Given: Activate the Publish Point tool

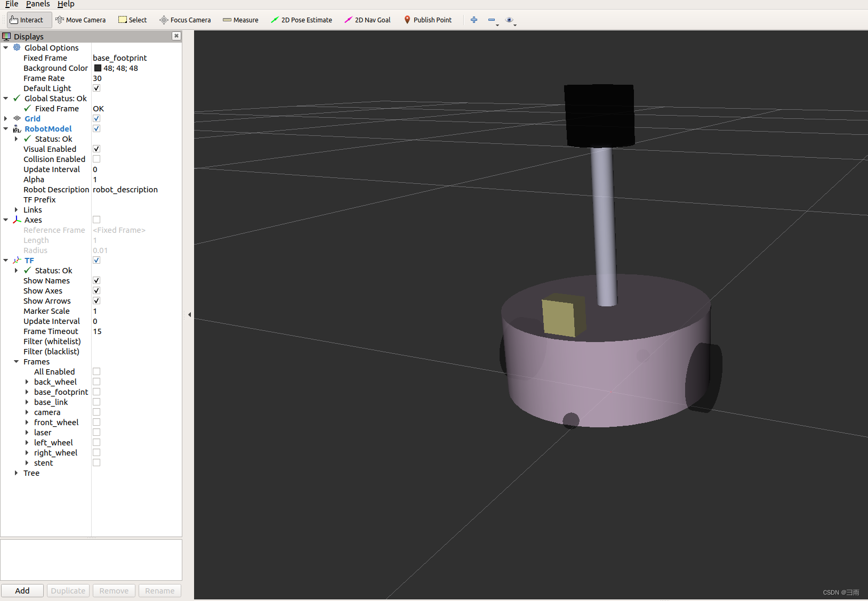Looking at the screenshot, I should 428,20.
